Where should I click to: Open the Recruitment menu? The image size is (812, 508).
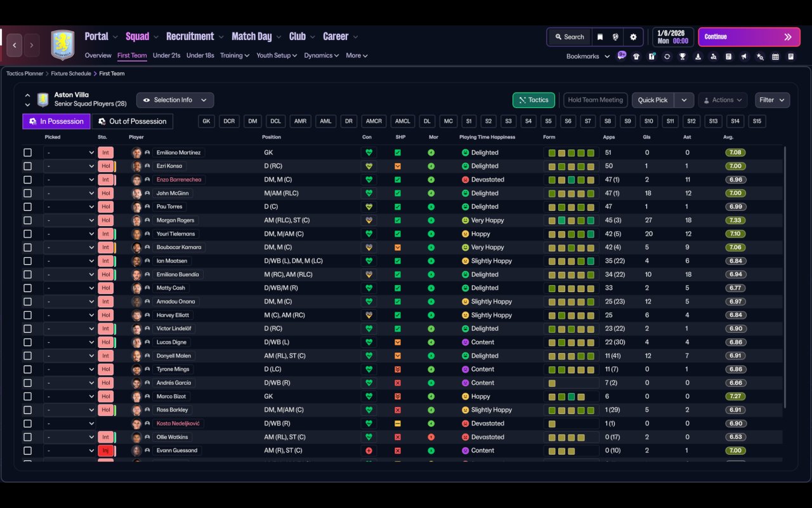[194, 37]
